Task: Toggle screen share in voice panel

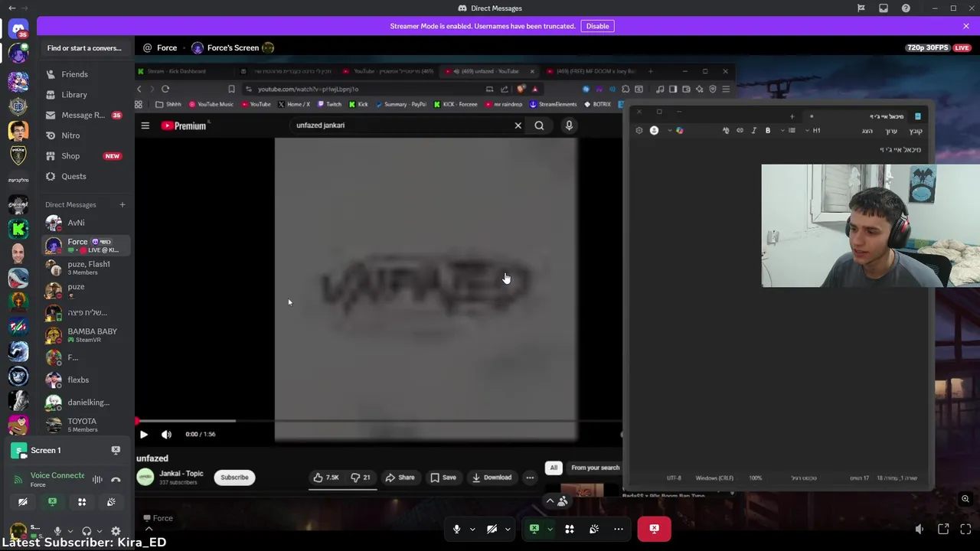Action: coord(52,502)
